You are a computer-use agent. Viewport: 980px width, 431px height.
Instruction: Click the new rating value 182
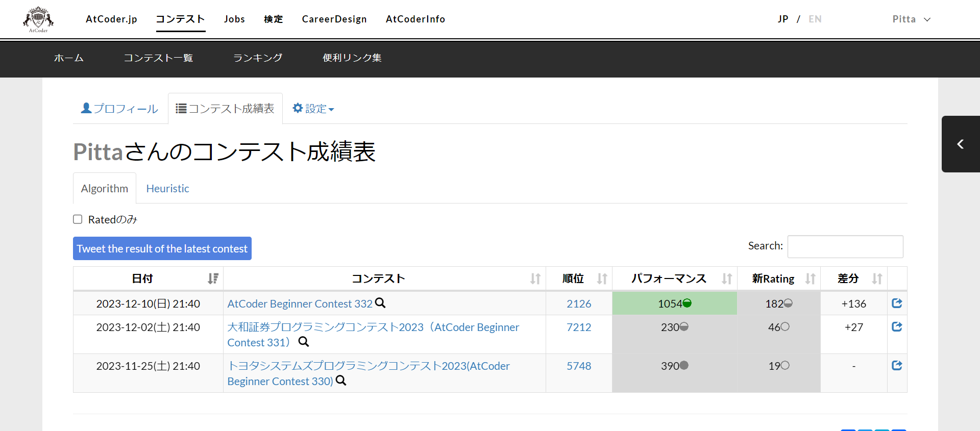774,303
